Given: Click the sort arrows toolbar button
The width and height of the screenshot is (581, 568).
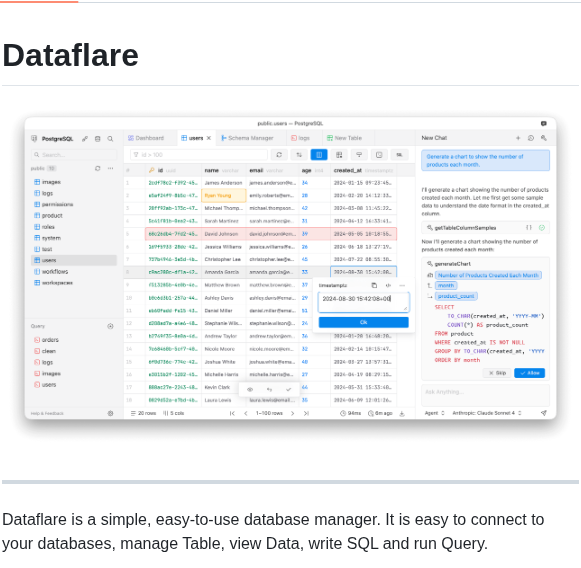Looking at the screenshot, I should click(299, 155).
